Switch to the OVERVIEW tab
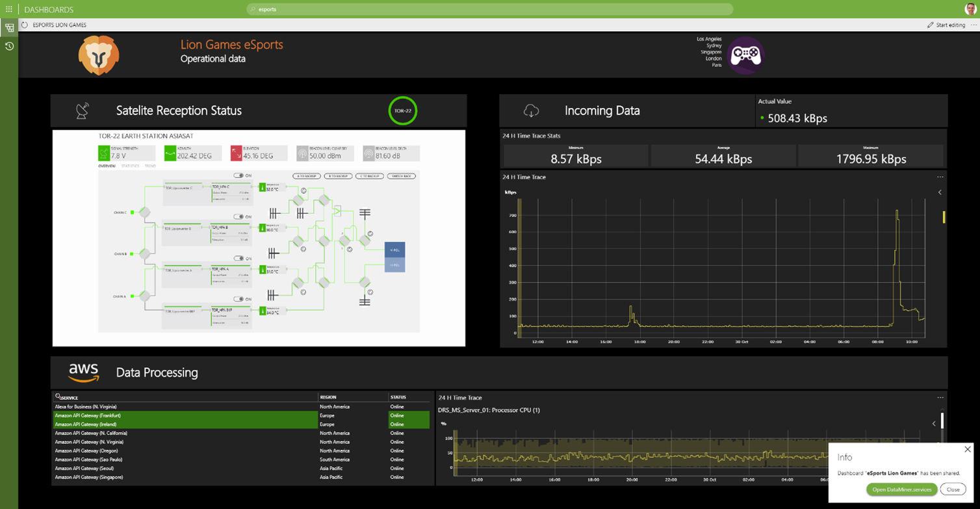This screenshot has width=980, height=509. (x=107, y=166)
